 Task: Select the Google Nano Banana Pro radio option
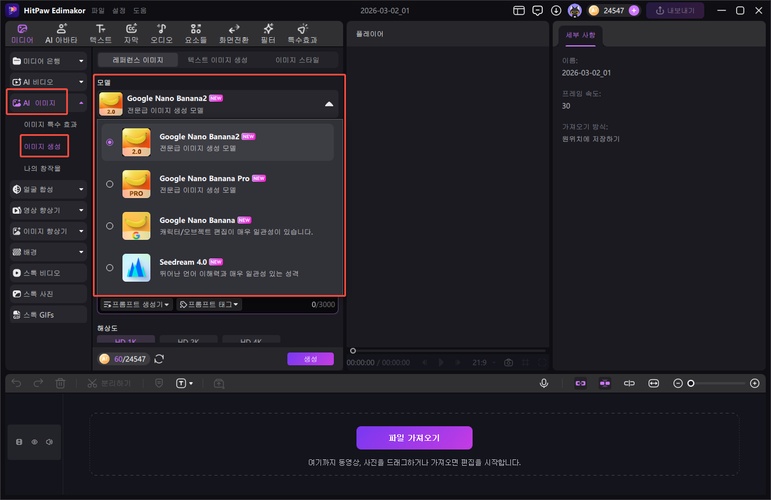pos(110,184)
